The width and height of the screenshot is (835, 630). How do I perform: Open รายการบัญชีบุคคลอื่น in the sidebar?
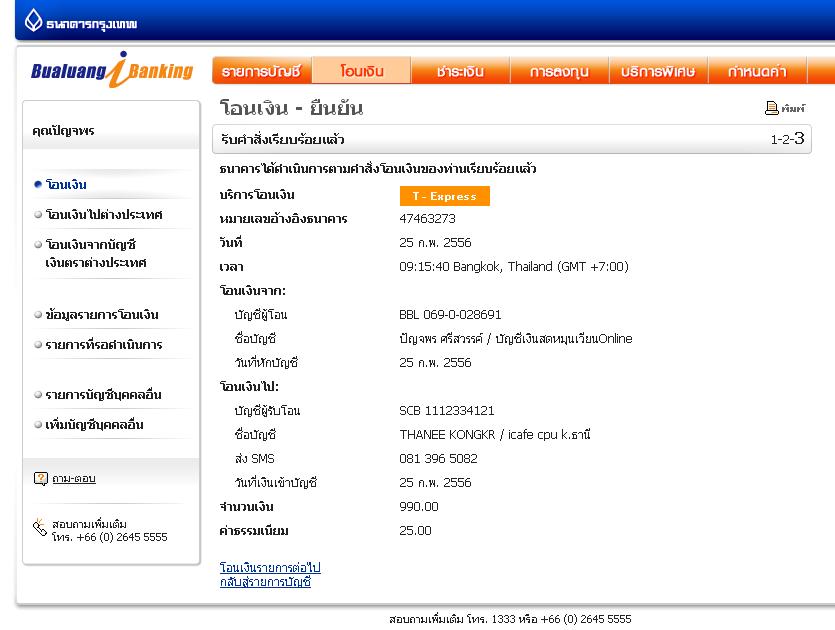(103, 395)
